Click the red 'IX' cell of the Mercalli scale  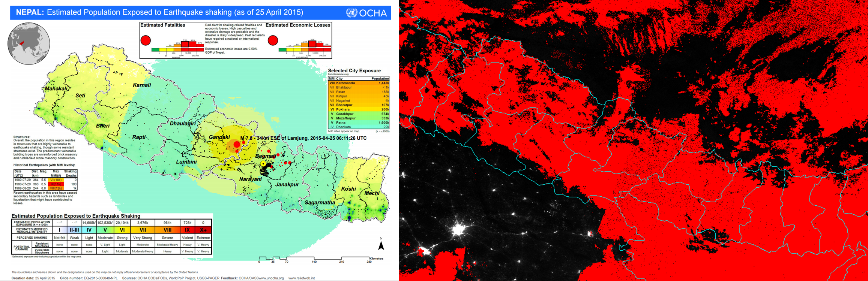pyautogui.click(x=188, y=230)
